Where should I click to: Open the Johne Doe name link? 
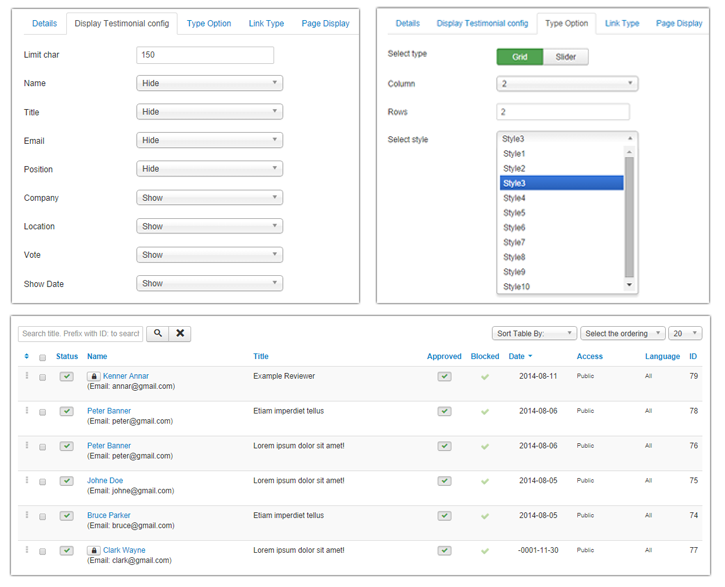point(105,480)
